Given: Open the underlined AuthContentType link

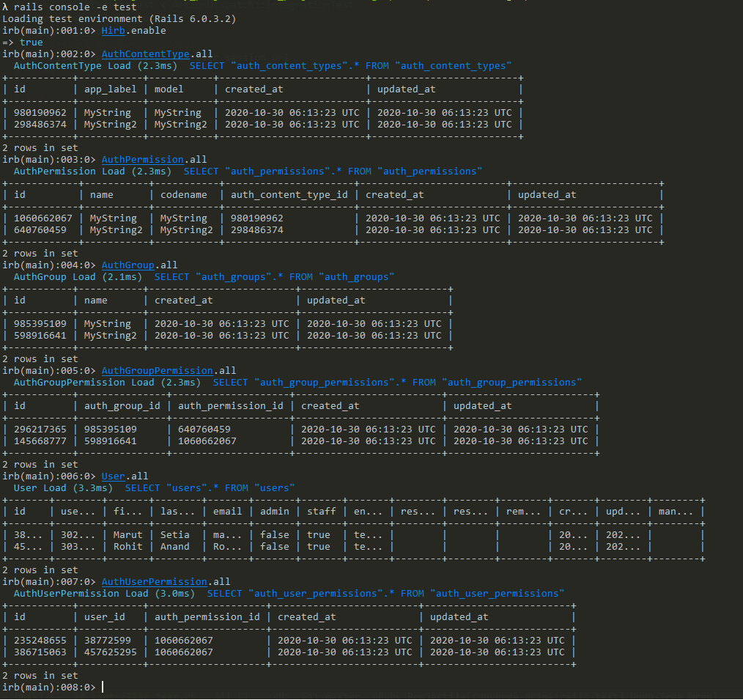Looking at the screenshot, I should pyautogui.click(x=146, y=54).
